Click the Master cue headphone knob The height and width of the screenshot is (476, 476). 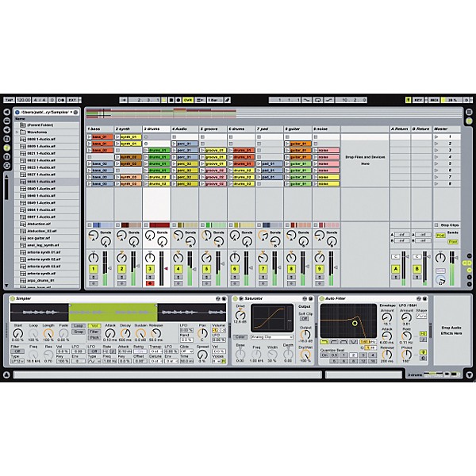point(440,280)
